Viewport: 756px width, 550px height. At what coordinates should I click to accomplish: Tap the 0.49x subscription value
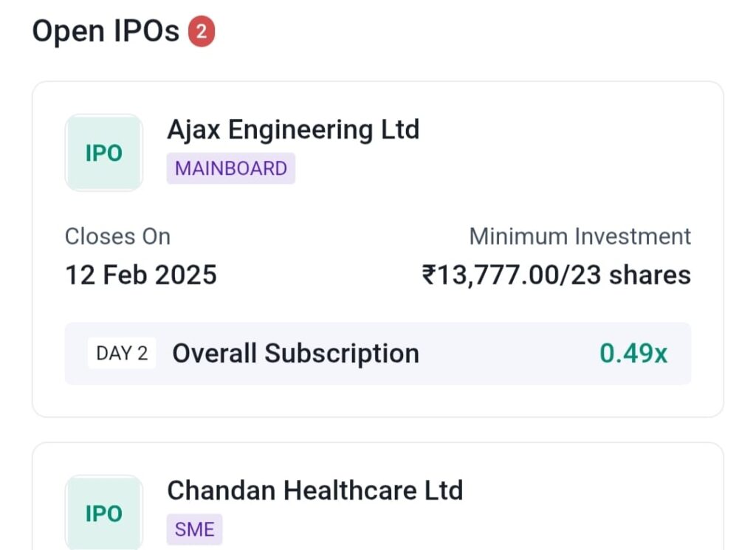click(x=633, y=354)
